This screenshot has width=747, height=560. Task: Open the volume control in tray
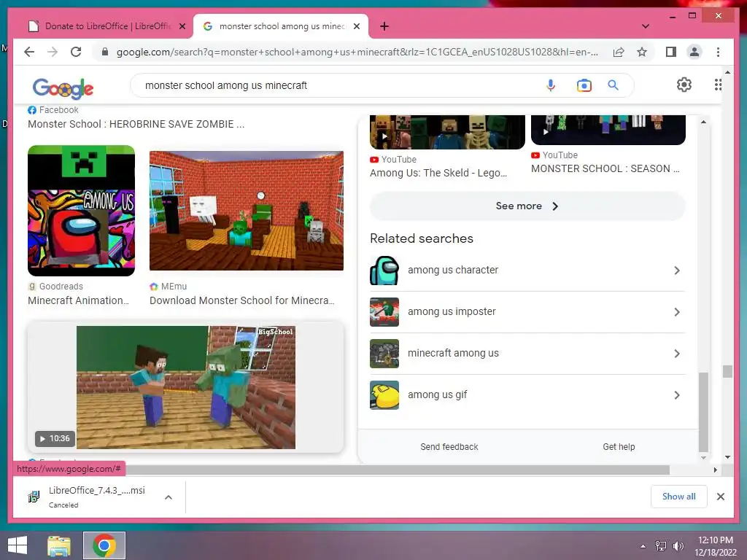coord(678,545)
